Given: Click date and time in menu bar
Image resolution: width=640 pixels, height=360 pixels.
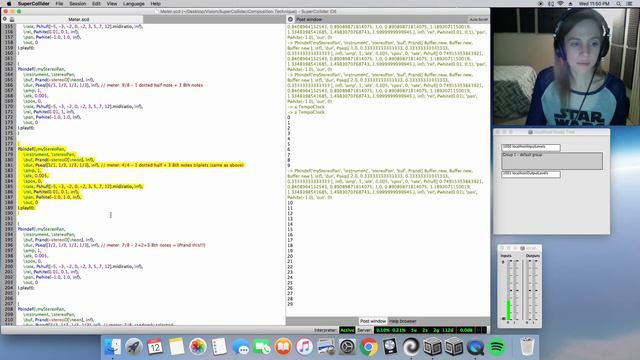Looking at the screenshot, I should 594,4.
